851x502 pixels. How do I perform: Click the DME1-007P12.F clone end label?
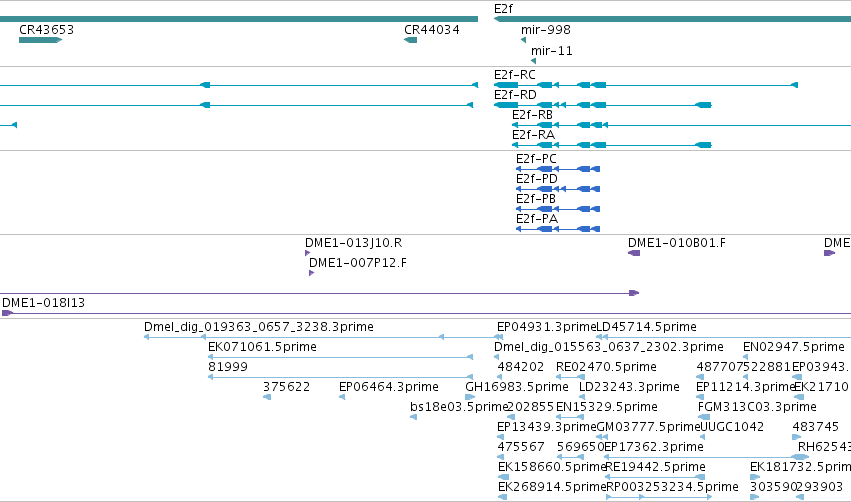click(358, 263)
